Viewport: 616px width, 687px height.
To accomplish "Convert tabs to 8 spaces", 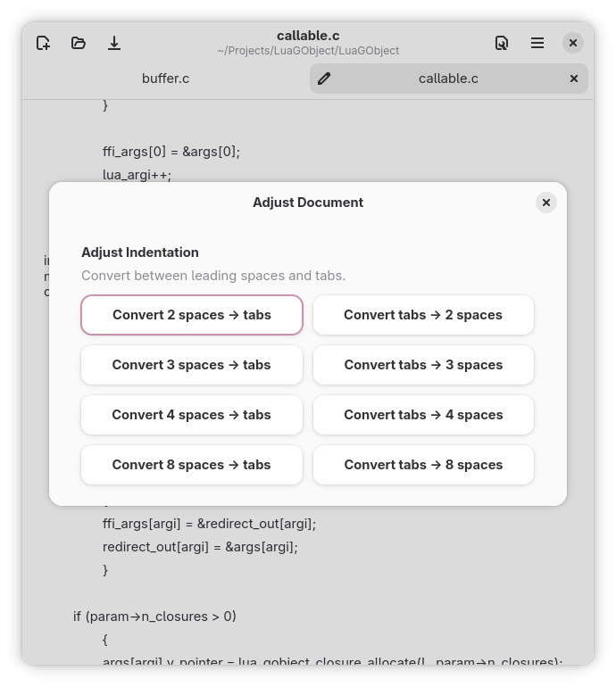I will click(x=423, y=465).
